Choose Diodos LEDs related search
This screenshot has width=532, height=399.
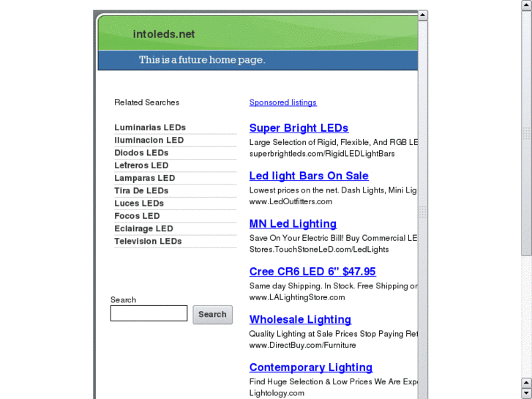141,152
